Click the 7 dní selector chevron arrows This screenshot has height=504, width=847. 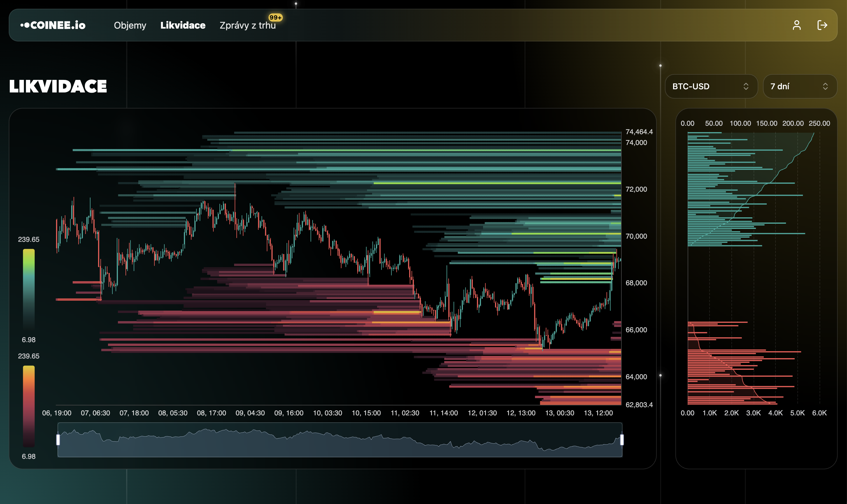(825, 86)
